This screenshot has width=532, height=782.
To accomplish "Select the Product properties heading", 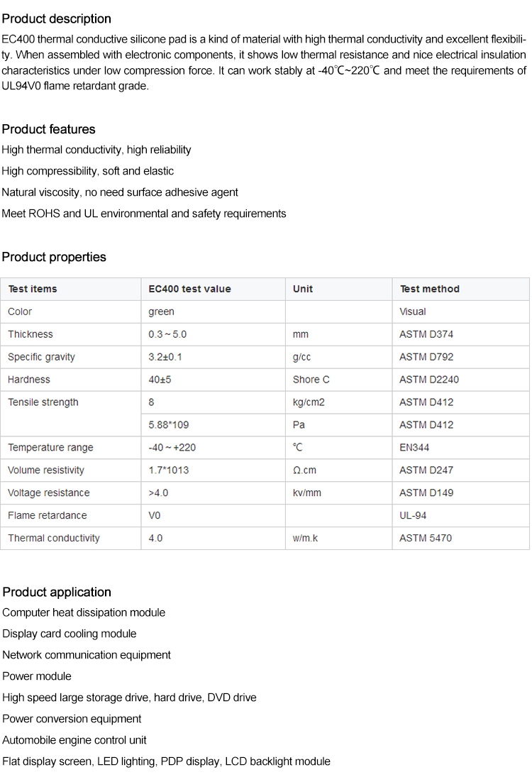I will pyautogui.click(x=54, y=257).
